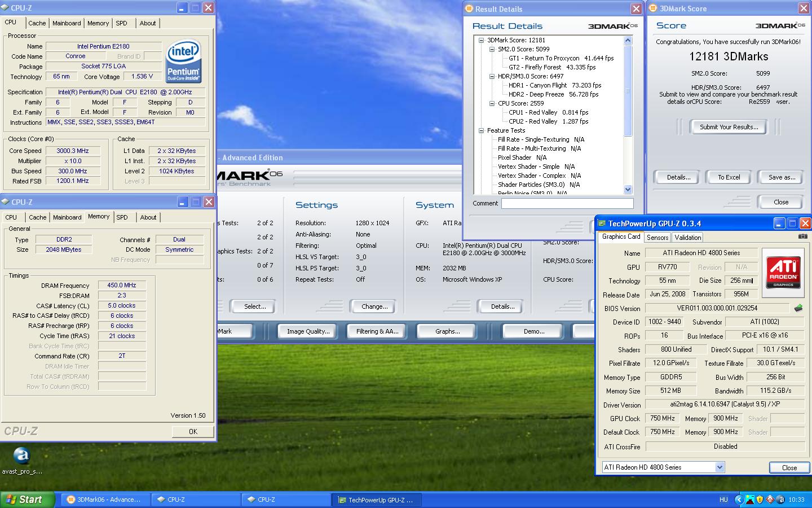
Task: Collapse the CPU Score tree node
Action: tap(492, 103)
